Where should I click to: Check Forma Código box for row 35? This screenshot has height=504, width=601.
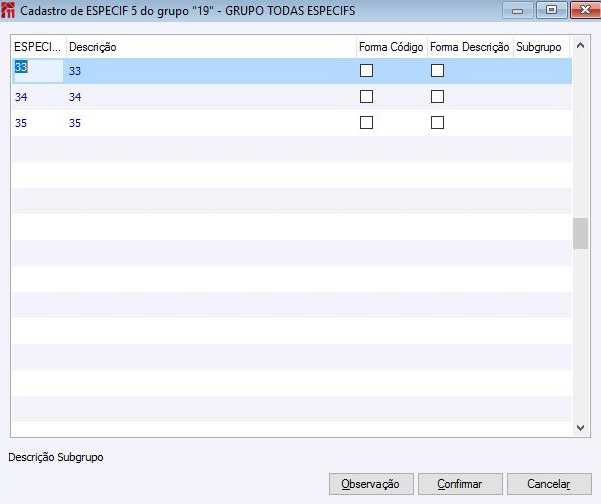point(366,123)
